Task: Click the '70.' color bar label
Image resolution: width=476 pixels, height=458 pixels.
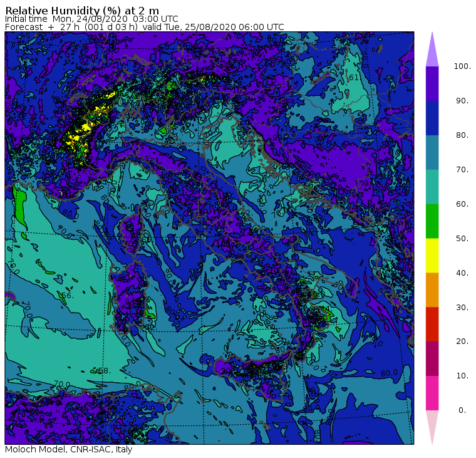Action: click(x=462, y=169)
